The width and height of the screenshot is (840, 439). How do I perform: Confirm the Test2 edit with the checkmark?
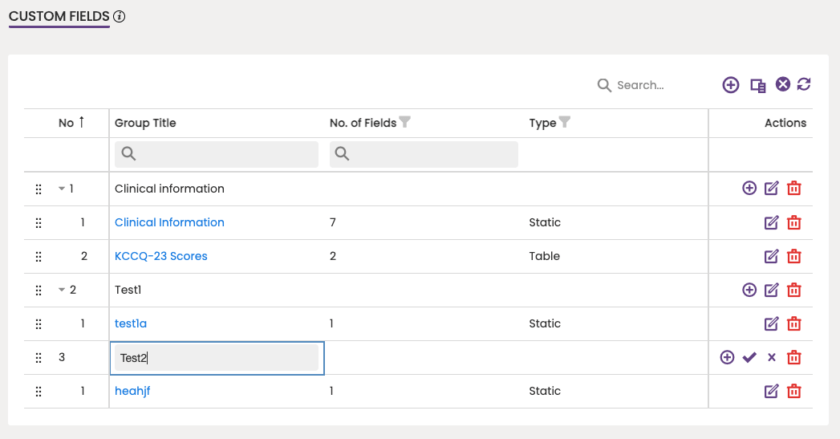(749, 358)
